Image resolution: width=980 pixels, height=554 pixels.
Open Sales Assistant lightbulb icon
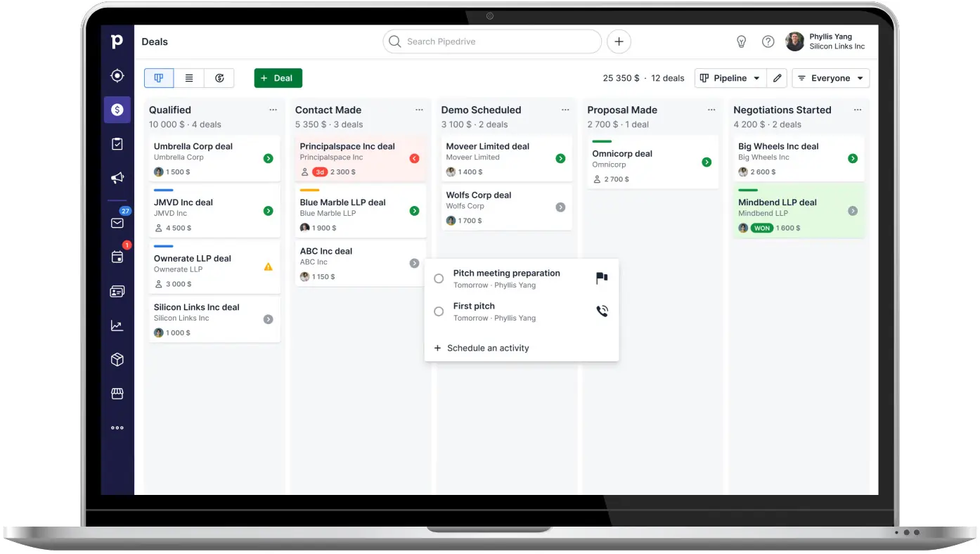click(x=741, y=41)
